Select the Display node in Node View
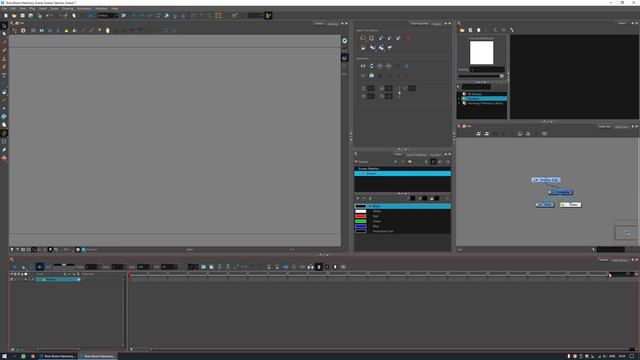 (x=571, y=205)
